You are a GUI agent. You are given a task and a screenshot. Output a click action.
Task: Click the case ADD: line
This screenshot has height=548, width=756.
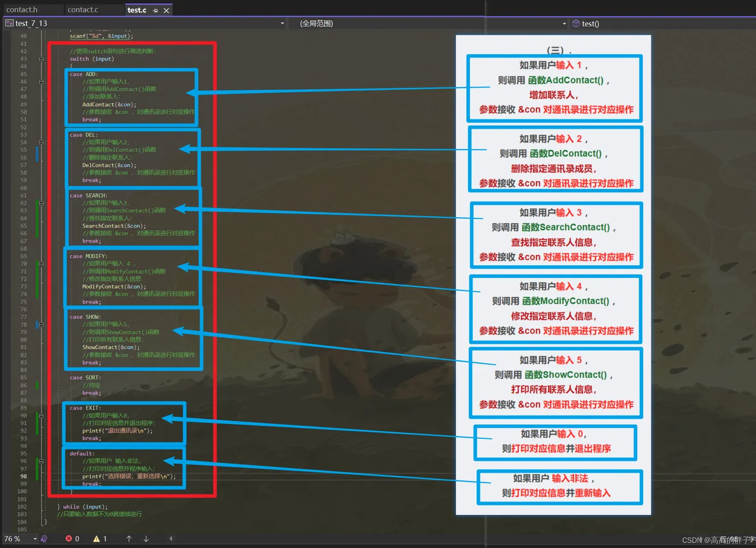pos(84,74)
